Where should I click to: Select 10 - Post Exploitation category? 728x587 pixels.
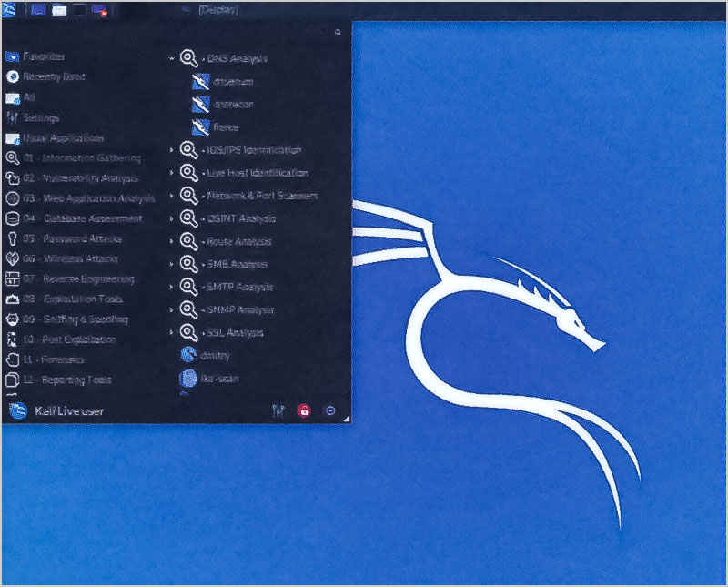click(x=61, y=339)
